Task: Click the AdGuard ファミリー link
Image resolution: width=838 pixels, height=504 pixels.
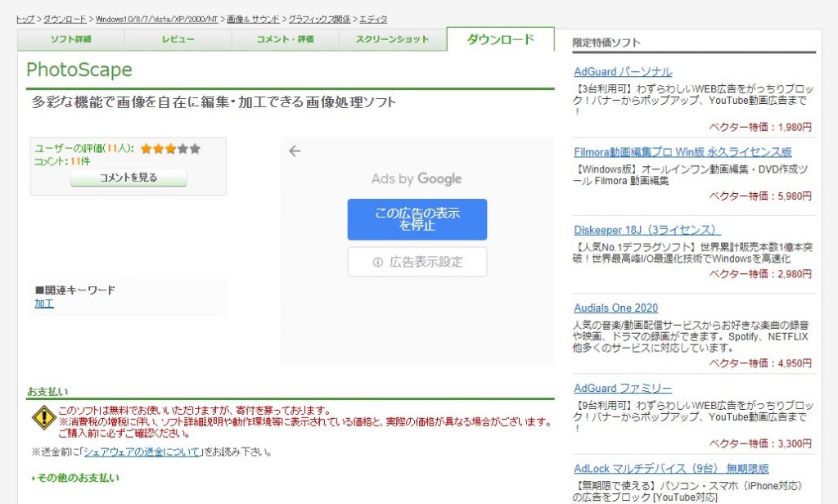Action: (623, 388)
